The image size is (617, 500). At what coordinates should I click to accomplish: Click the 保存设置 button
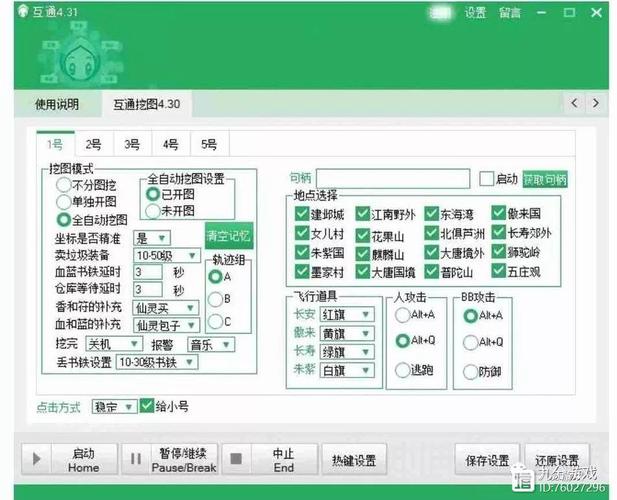coord(487,459)
